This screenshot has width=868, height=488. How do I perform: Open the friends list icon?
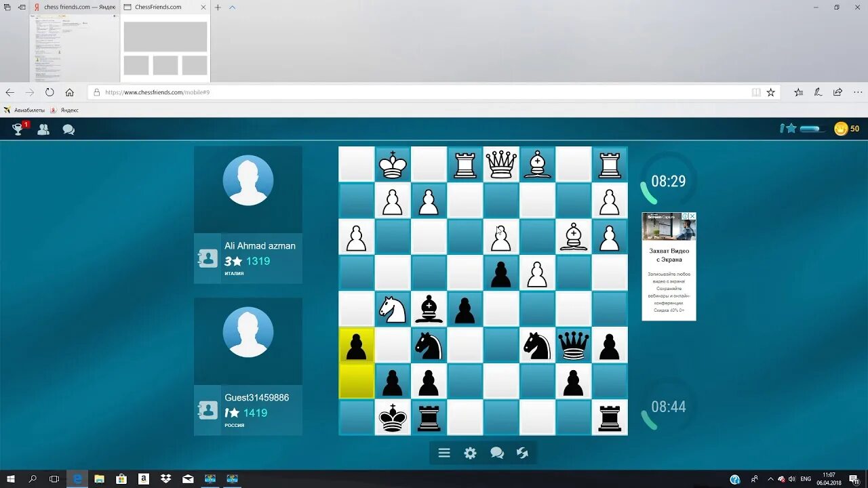point(43,129)
